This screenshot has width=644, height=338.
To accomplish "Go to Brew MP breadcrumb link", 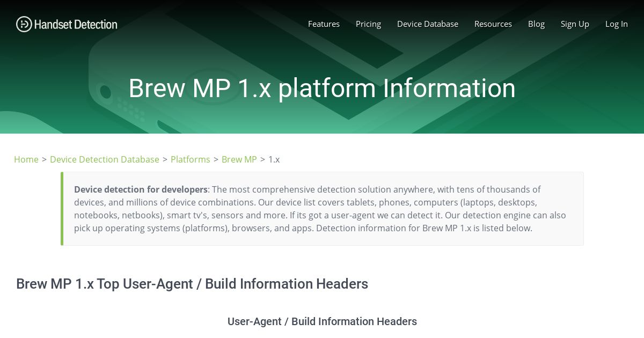I will pyautogui.click(x=239, y=159).
